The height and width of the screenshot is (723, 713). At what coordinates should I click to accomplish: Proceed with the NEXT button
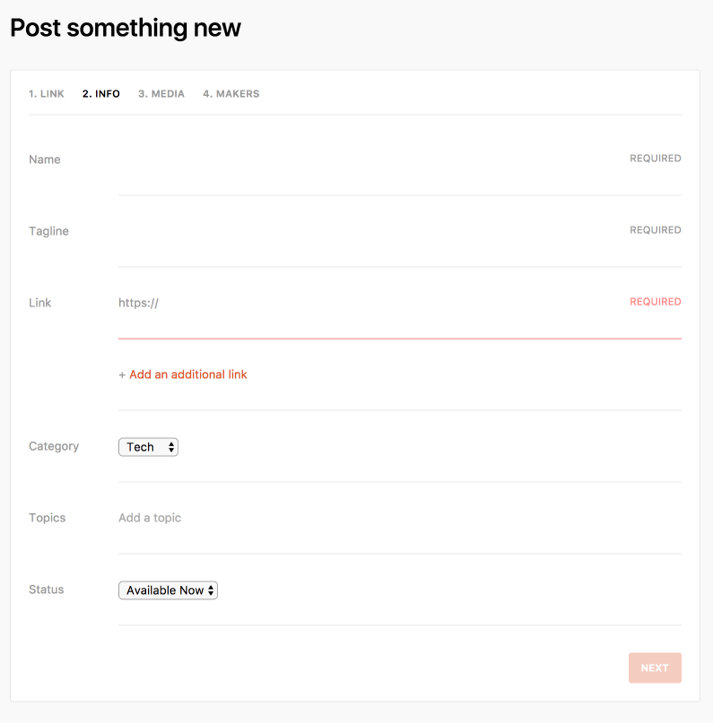[x=655, y=668]
